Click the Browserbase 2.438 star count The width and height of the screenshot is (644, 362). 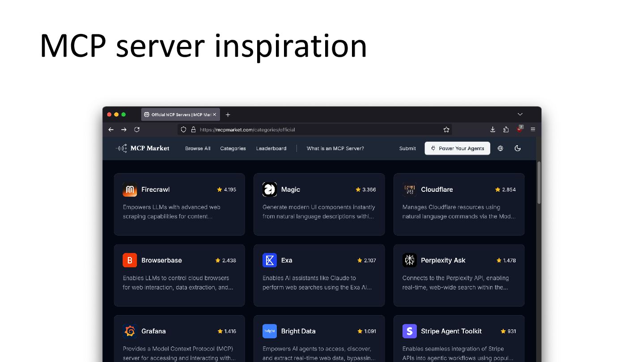pos(226,261)
